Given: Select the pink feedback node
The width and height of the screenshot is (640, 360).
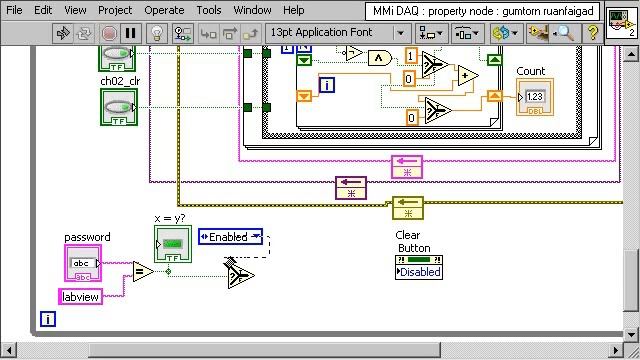Looking at the screenshot, I should [x=407, y=167].
